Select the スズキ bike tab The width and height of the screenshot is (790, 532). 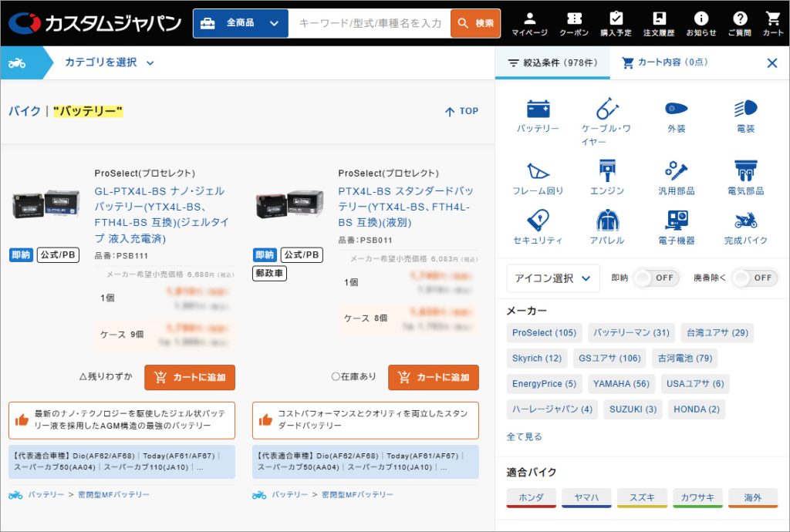642,497
